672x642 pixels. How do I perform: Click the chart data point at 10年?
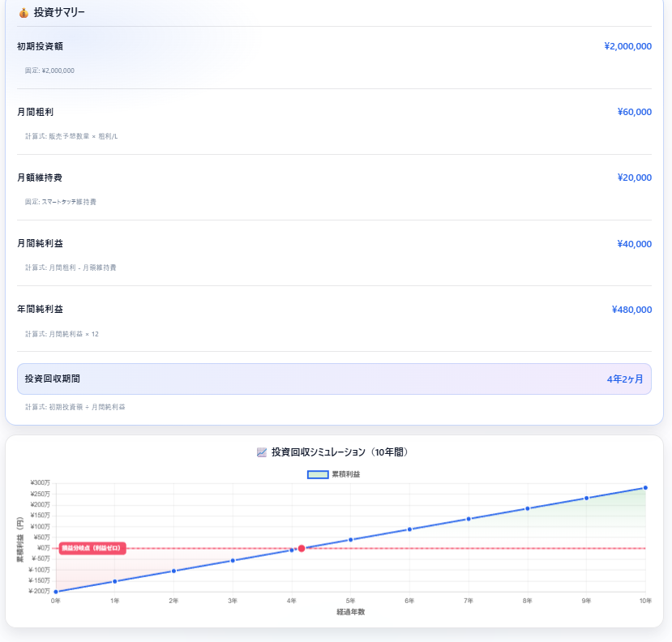click(x=645, y=488)
